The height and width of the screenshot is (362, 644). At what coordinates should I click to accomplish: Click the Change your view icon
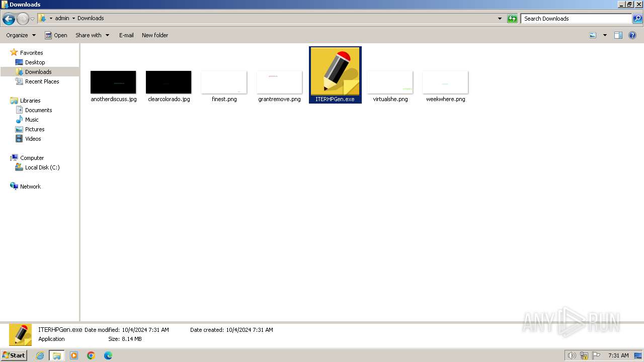(593, 35)
